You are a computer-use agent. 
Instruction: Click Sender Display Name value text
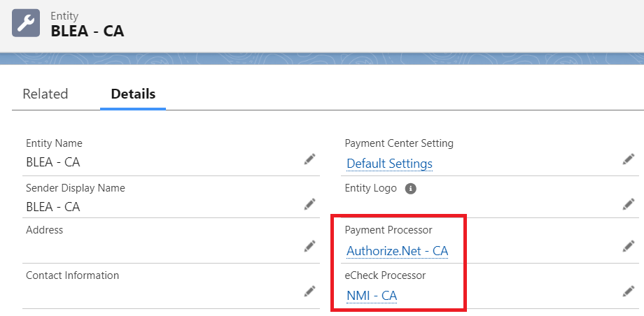pos(53,207)
